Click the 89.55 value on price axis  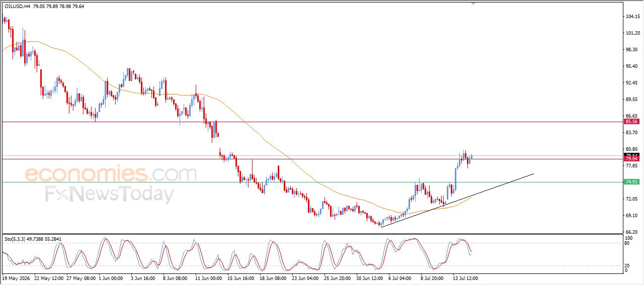click(x=631, y=100)
